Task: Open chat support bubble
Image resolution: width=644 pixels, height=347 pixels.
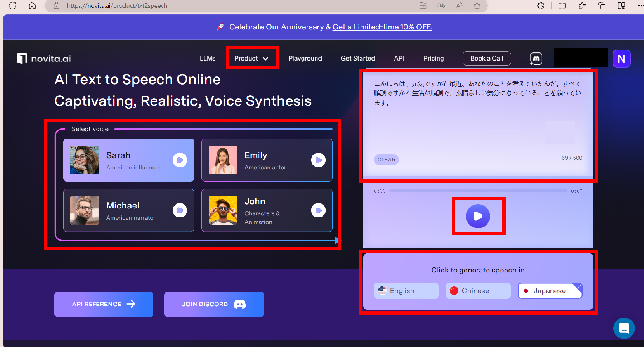Action: tap(624, 328)
